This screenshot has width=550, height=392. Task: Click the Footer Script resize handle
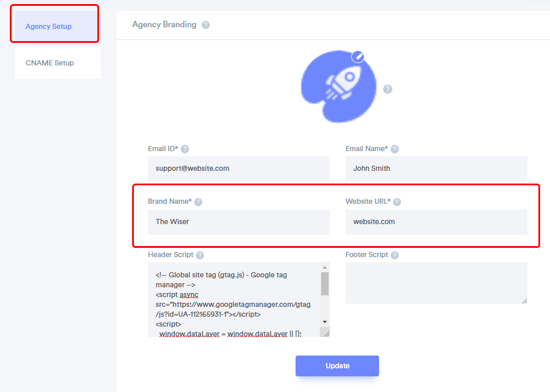[x=524, y=301]
